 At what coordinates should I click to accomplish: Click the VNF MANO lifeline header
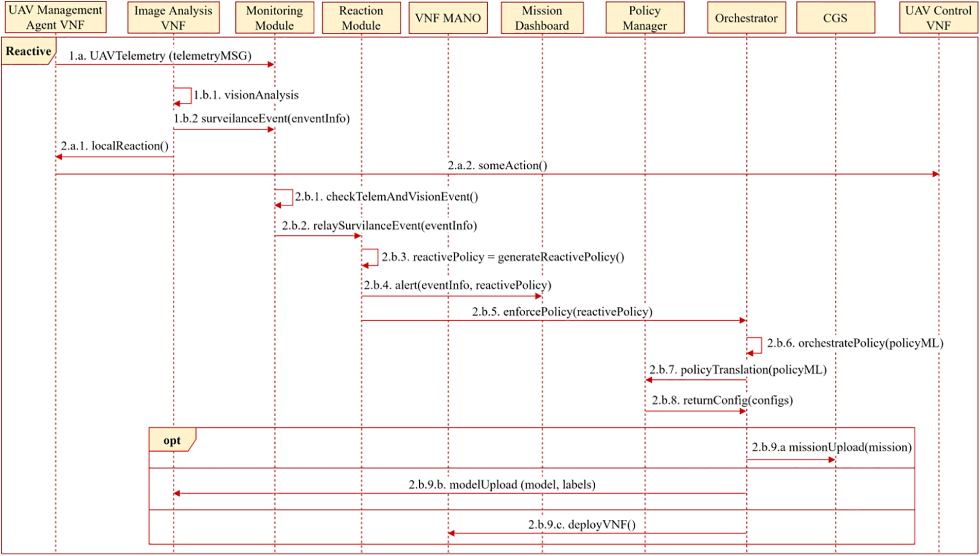click(448, 18)
